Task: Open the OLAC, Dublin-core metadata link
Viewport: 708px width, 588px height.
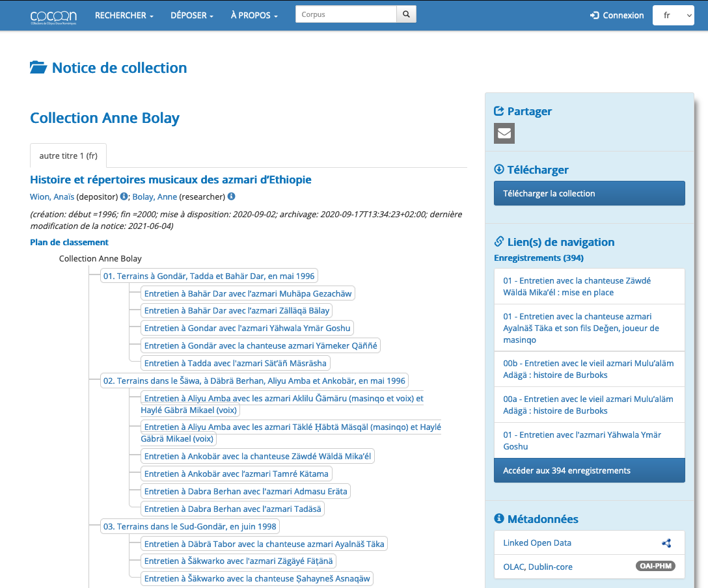Action: tap(538, 567)
